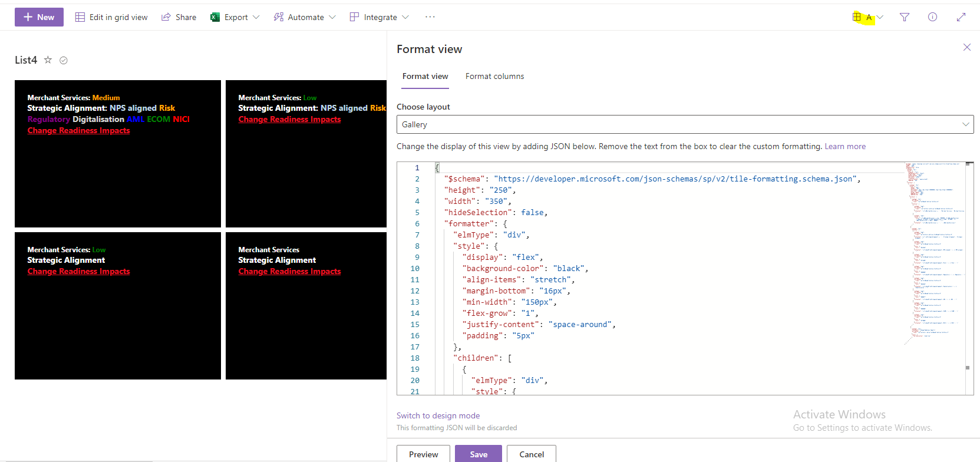The image size is (980, 462).
Task: Switch to the Format columns tab
Action: 494,76
